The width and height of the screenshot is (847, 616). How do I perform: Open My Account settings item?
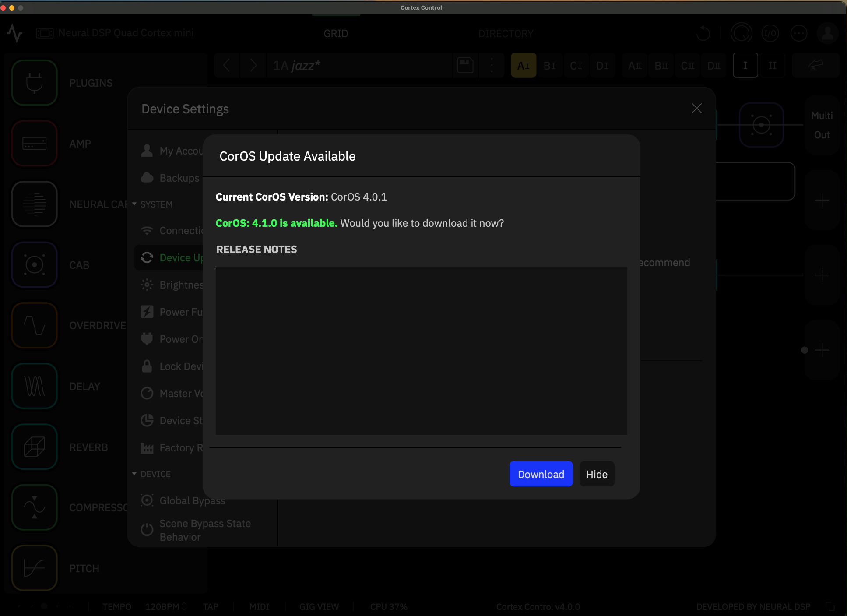pyautogui.click(x=171, y=151)
